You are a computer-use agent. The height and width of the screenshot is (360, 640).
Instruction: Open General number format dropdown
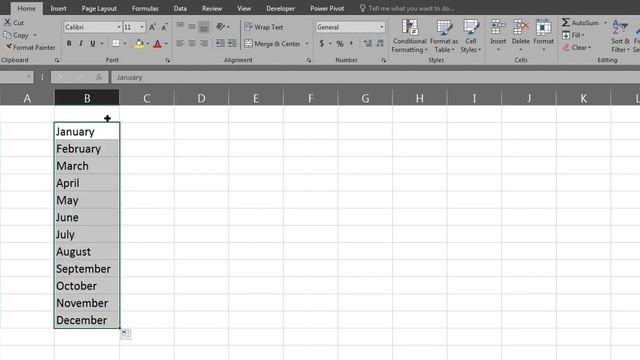pyautogui.click(x=381, y=27)
